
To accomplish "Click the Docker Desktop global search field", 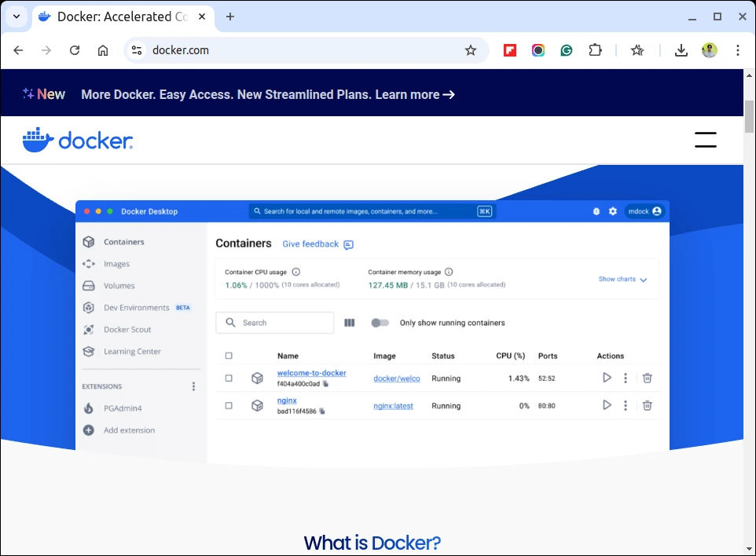I will [372, 211].
